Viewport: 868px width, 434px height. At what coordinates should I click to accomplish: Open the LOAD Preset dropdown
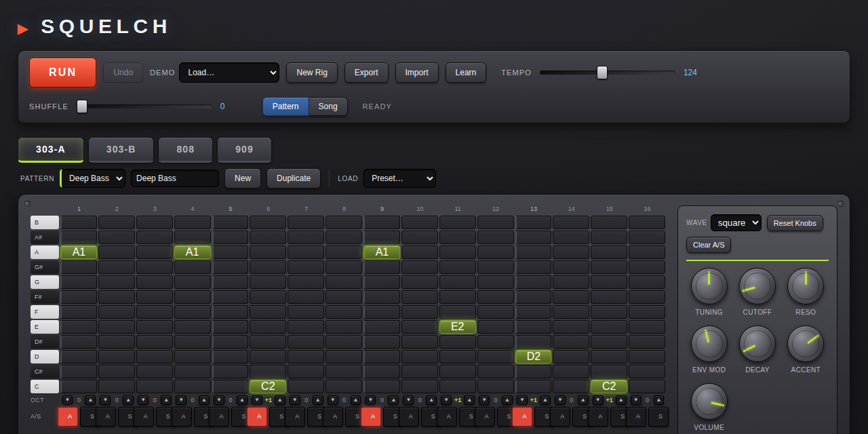coord(400,178)
